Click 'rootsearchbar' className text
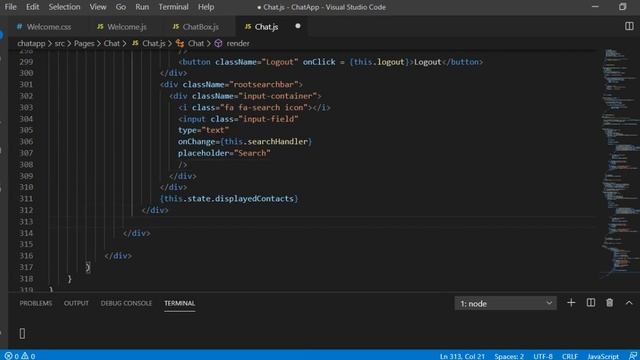The width and height of the screenshot is (640, 360). click(264, 84)
